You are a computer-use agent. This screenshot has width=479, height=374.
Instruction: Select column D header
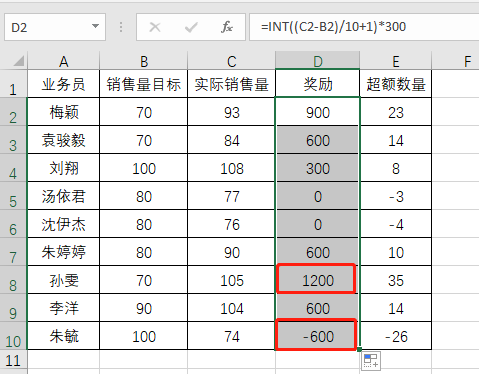pyautogui.click(x=318, y=60)
